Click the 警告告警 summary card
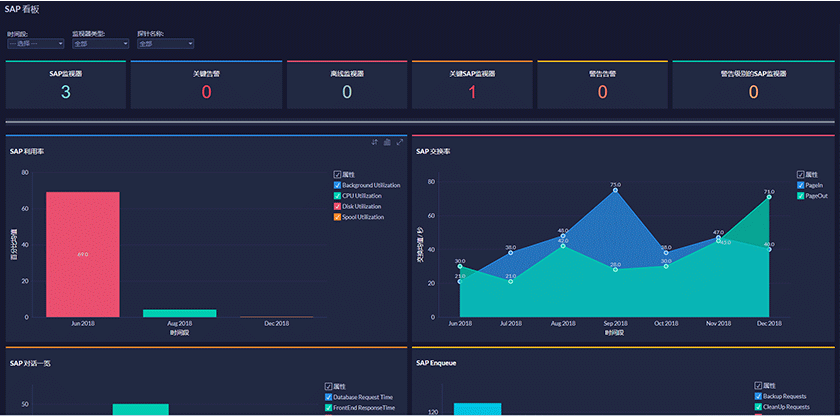Viewport: 840px width, 417px height. click(x=603, y=85)
